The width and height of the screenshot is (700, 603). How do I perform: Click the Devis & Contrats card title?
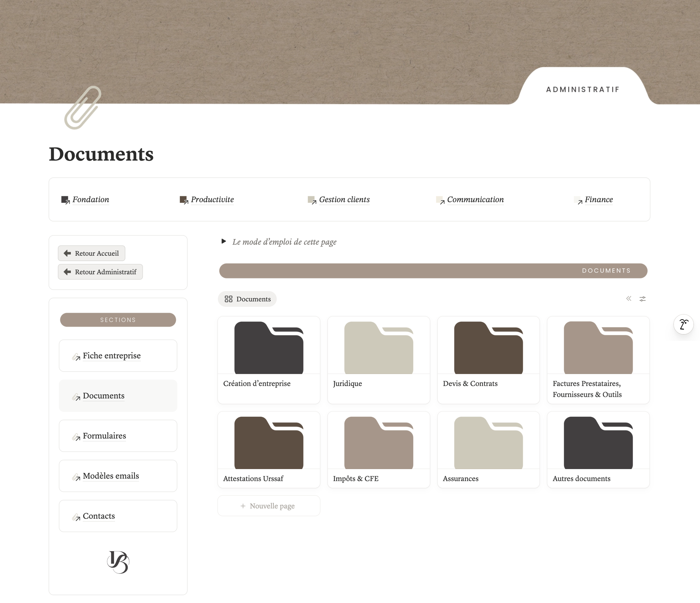[470, 384]
